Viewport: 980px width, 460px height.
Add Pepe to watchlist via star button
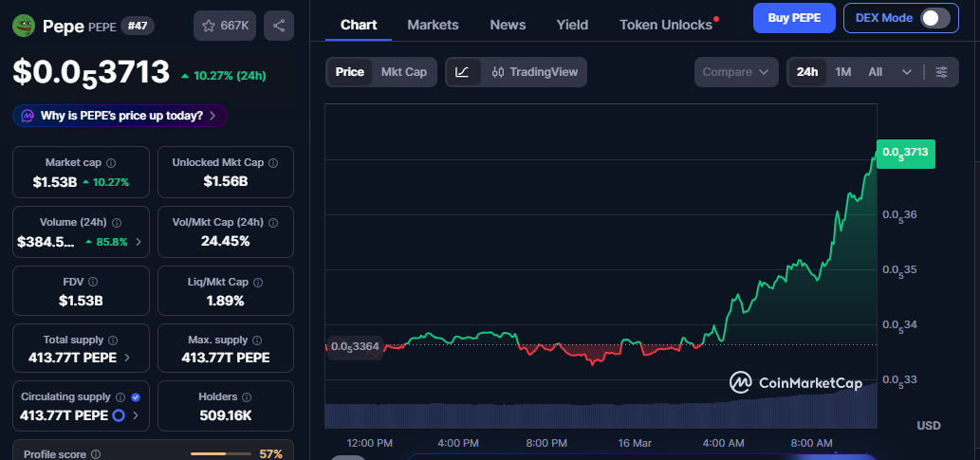click(225, 26)
